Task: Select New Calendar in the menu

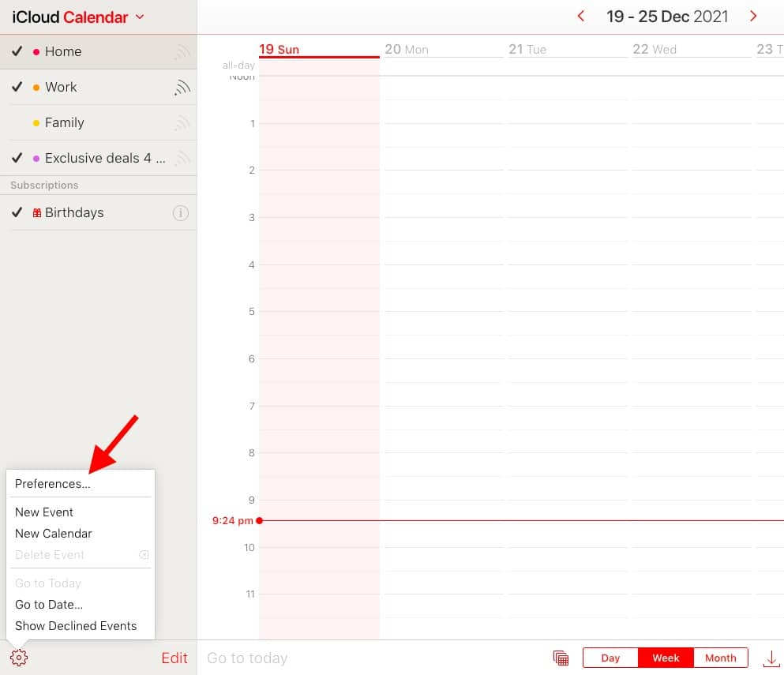Action: 54,534
